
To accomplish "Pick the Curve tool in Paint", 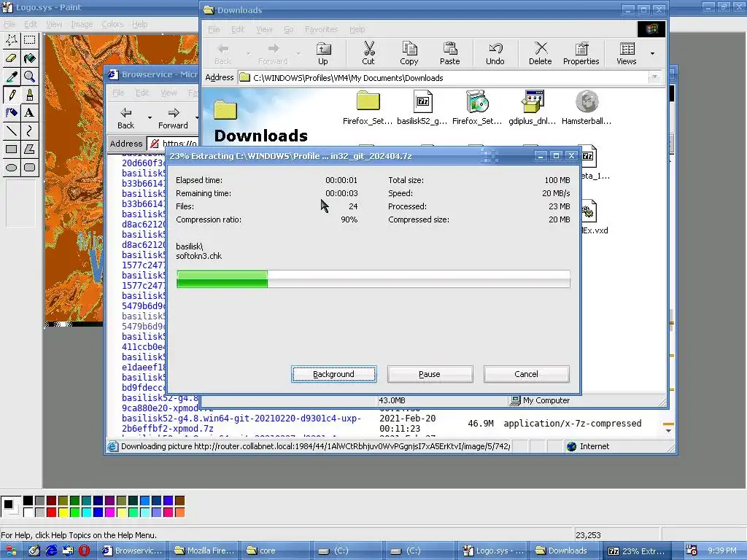I will tap(29, 131).
